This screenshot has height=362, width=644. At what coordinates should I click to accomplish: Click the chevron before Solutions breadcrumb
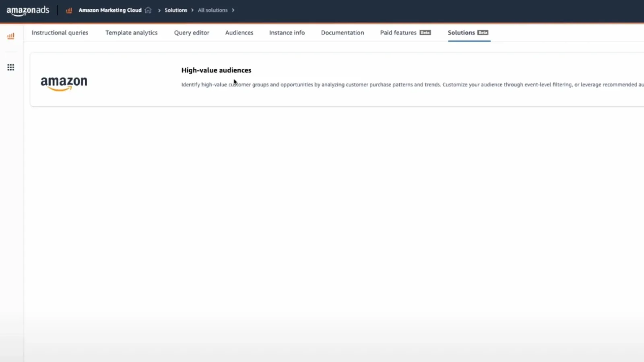click(x=159, y=10)
